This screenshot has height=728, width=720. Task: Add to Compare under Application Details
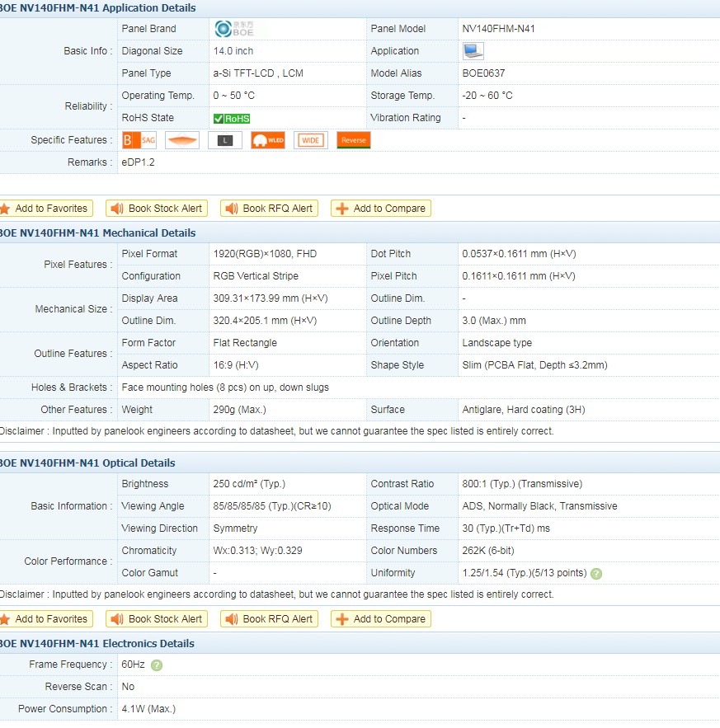coord(381,209)
